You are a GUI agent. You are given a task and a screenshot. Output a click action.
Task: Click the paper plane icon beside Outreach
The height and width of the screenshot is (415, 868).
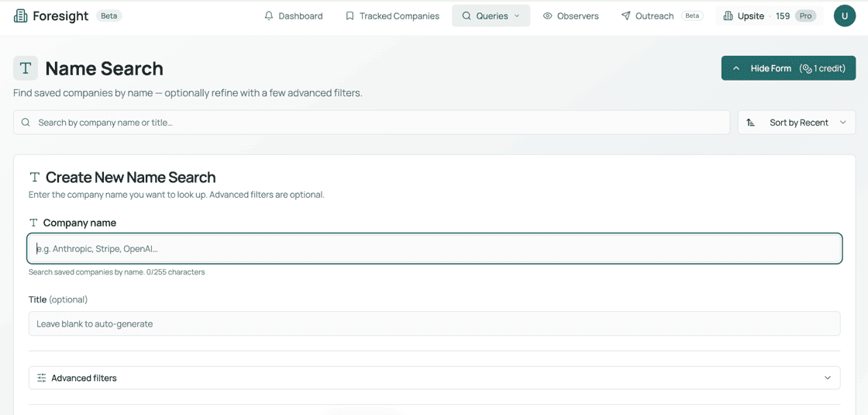(625, 16)
